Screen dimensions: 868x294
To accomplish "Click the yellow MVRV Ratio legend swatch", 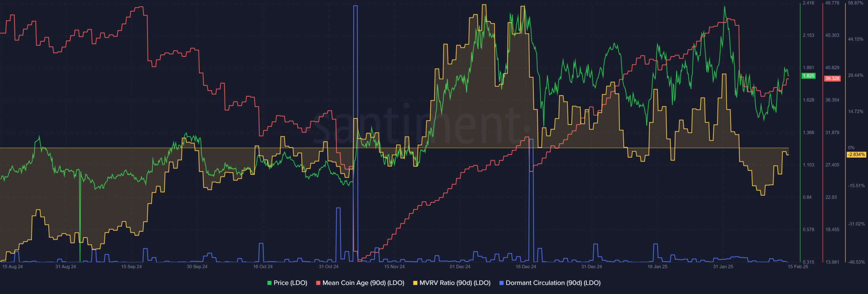I will click(415, 283).
